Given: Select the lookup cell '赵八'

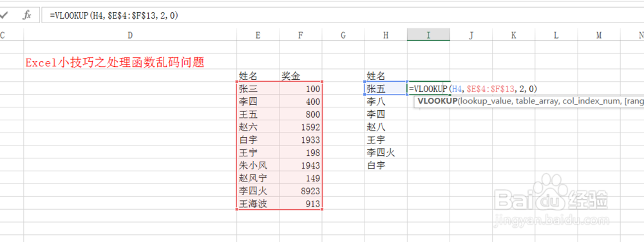Looking at the screenshot, I should point(386,127).
